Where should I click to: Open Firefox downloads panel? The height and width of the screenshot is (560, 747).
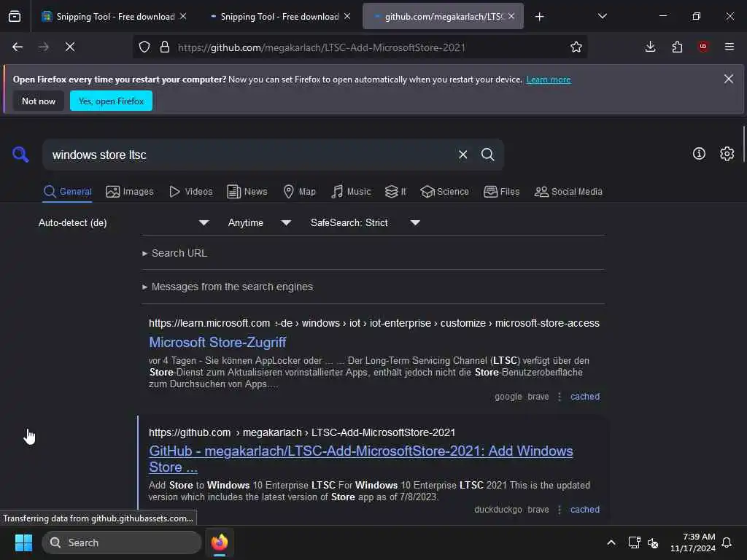(650, 47)
